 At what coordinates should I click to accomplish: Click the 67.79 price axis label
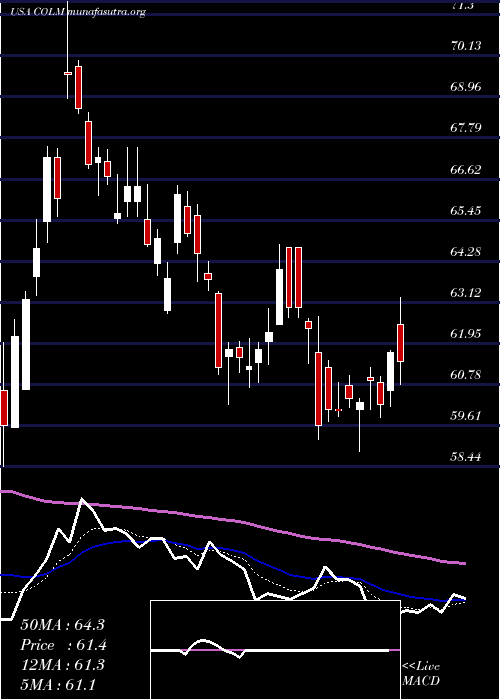466,128
